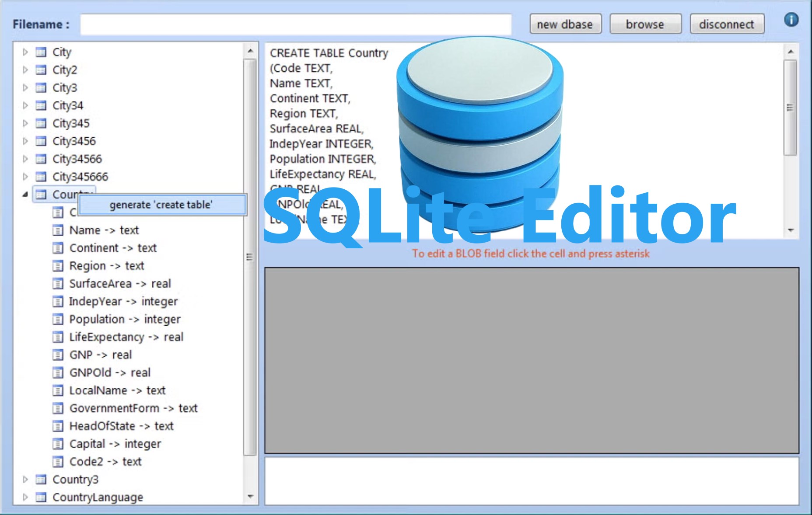This screenshot has width=812, height=515.
Task: Click the column icon beside HeadOfState -> text
Action: (x=58, y=426)
